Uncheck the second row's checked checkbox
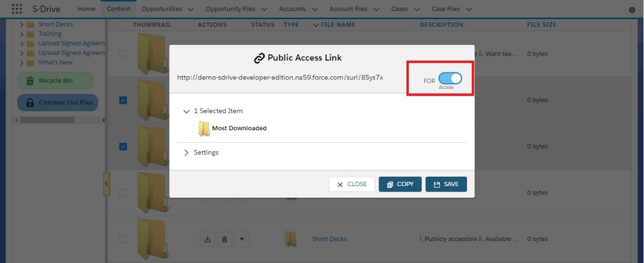Screen dimensions: 644x263 pyautogui.click(x=123, y=100)
